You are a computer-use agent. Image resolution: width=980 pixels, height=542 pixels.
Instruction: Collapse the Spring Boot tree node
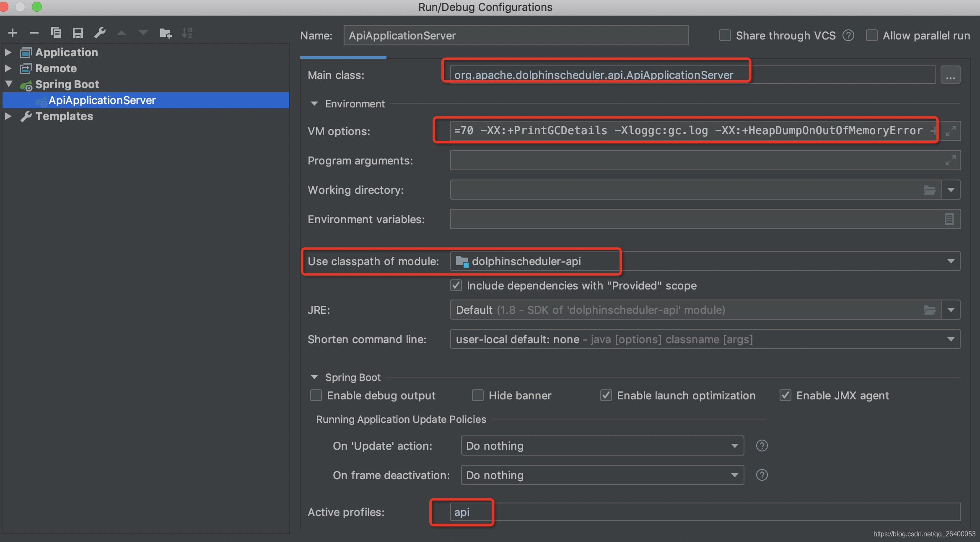(x=9, y=84)
